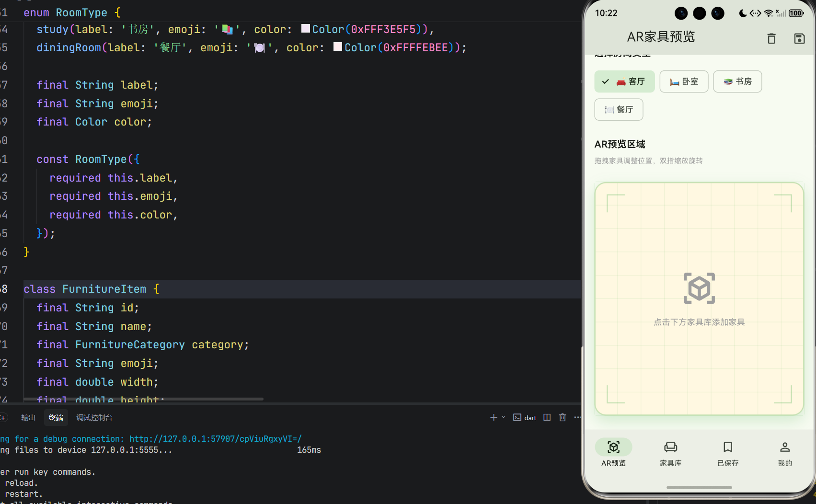Tap the battery indicator in phone status bar
Viewport: 816px width, 504px height.
pyautogui.click(x=796, y=13)
